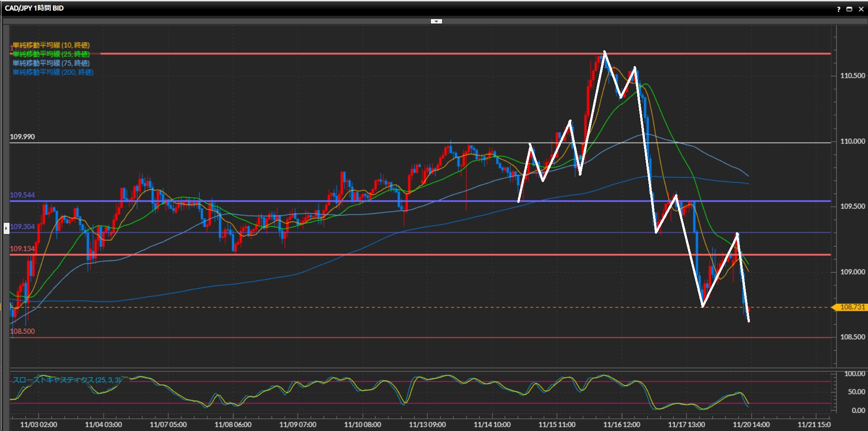Select the 109.990 horizontal line label

coord(22,137)
